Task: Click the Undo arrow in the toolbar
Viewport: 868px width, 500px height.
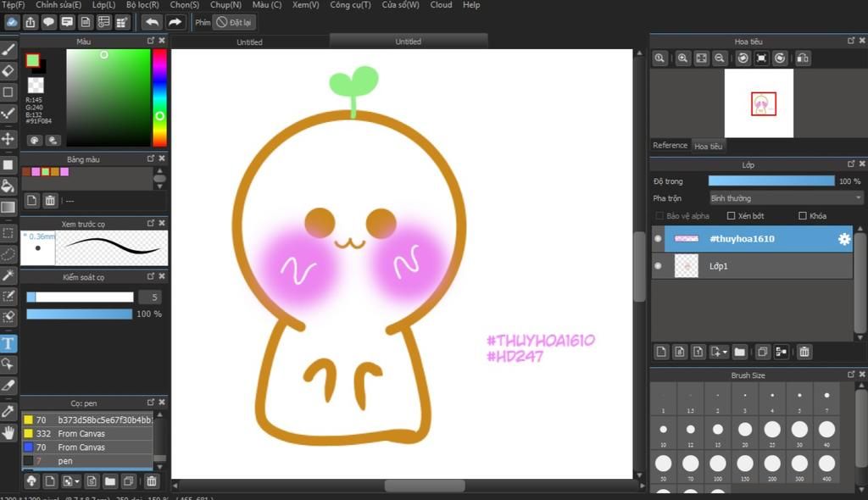Action: (x=152, y=22)
